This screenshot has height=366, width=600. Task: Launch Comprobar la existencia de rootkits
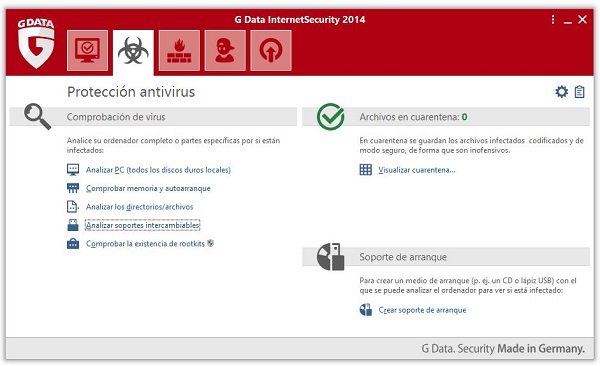(145, 243)
